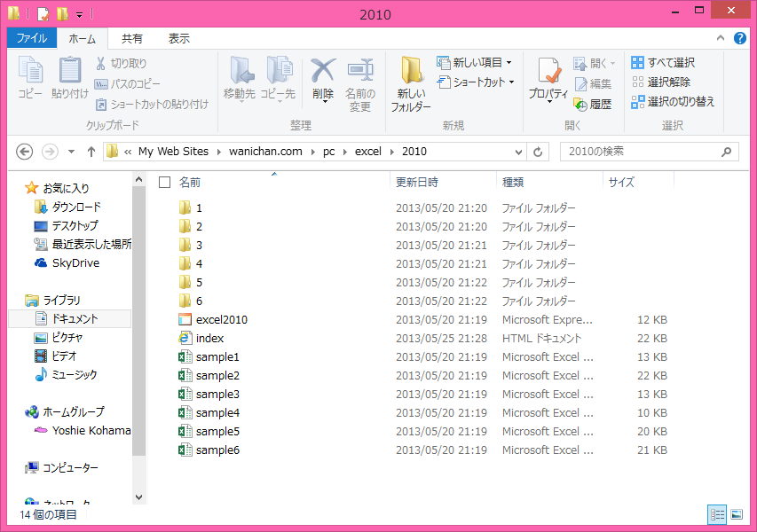Screen dimensions: 757x532
Task: Click the chevron after wanichan.com in path
Action: click(313, 152)
